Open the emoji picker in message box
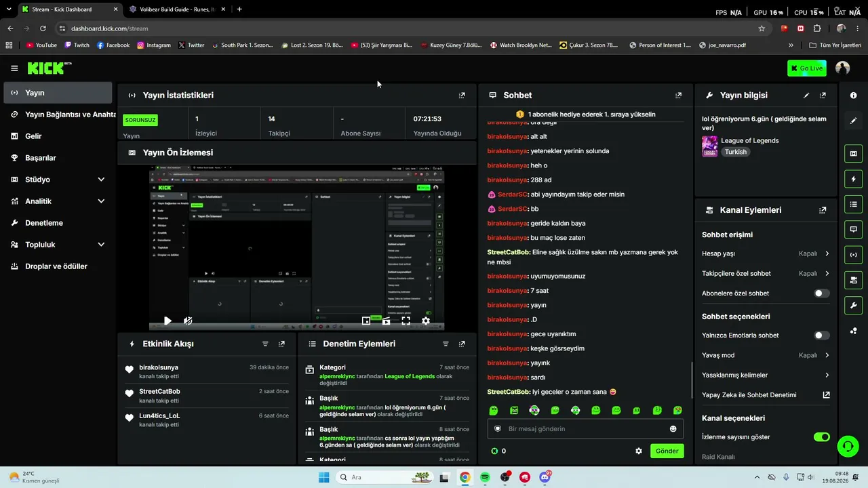Screen dimensions: 868x488 coord(673,429)
